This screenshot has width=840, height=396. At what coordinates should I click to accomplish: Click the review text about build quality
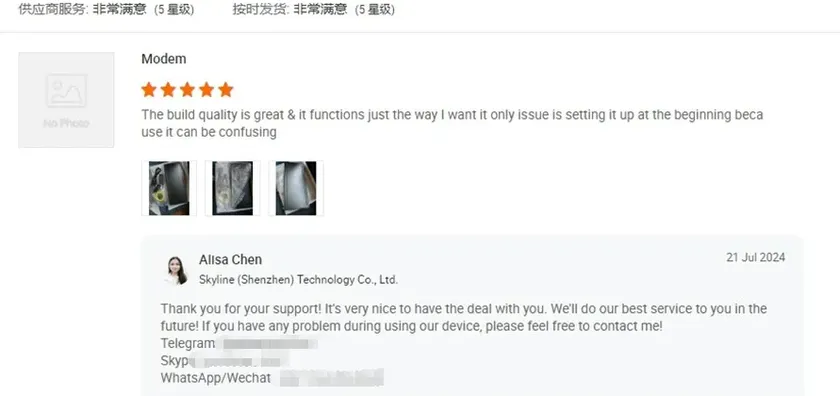click(x=452, y=123)
